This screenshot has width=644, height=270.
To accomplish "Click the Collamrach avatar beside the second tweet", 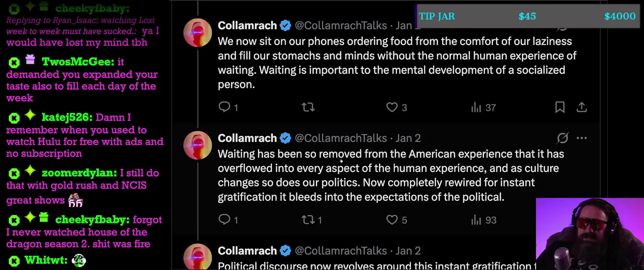I will tap(197, 145).
